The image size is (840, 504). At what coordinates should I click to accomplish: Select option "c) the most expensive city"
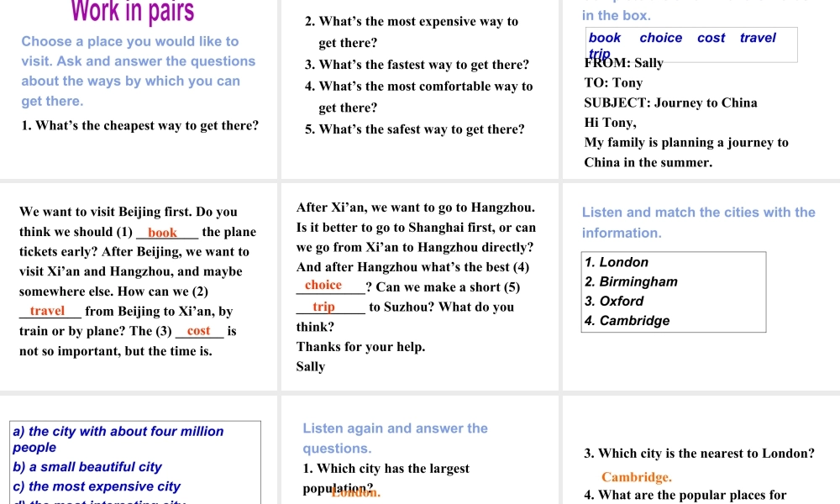point(97,486)
